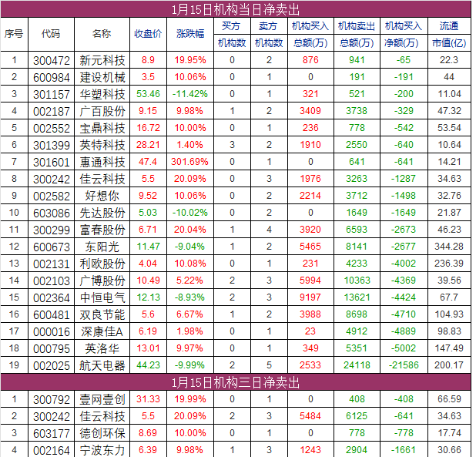Click sell total 10363
The image size is (476, 457).
point(357,281)
